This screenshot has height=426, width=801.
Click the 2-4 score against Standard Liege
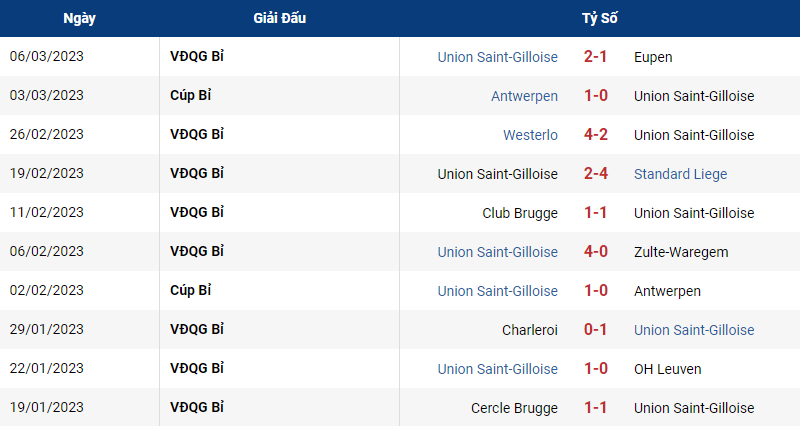tap(596, 174)
